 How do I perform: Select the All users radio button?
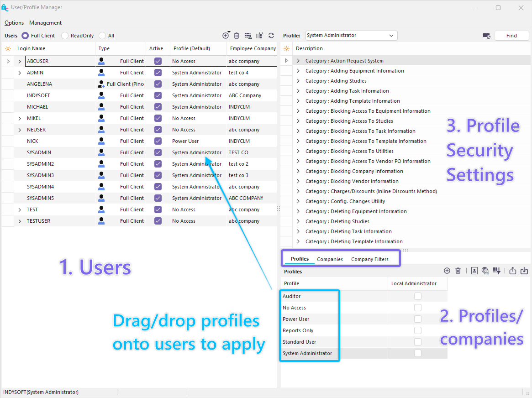point(102,36)
